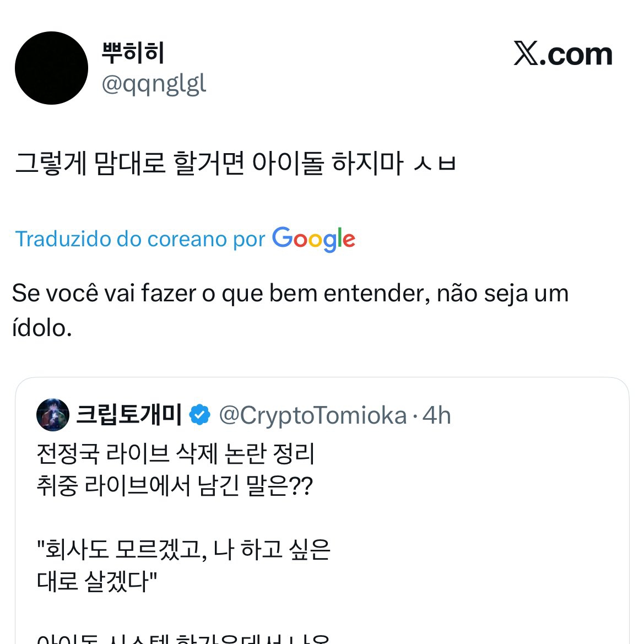The width and height of the screenshot is (644, 644).
Task: Click the line "취중 라이브에서 남긴 말은??"
Action: [175, 486]
